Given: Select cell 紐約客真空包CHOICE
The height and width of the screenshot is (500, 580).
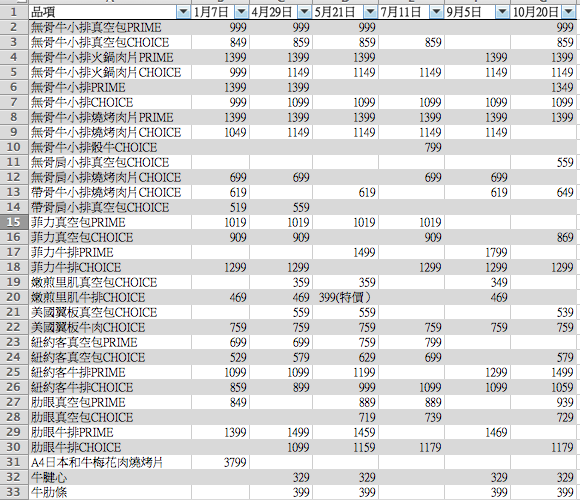Looking at the screenshot, I should [110, 357].
